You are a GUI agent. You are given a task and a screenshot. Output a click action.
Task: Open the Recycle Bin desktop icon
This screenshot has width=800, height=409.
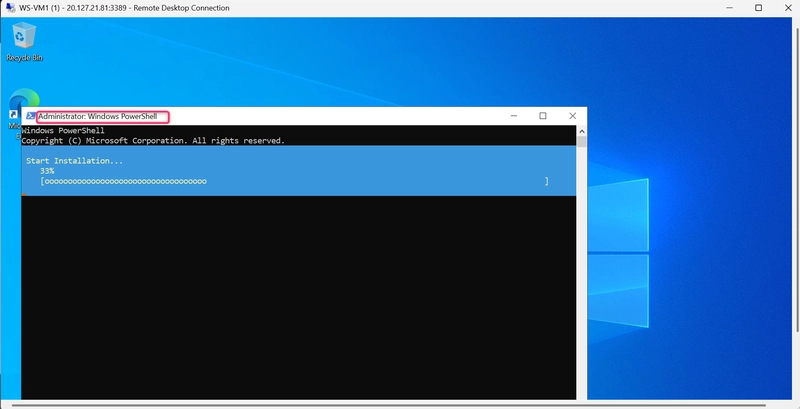click(x=24, y=41)
